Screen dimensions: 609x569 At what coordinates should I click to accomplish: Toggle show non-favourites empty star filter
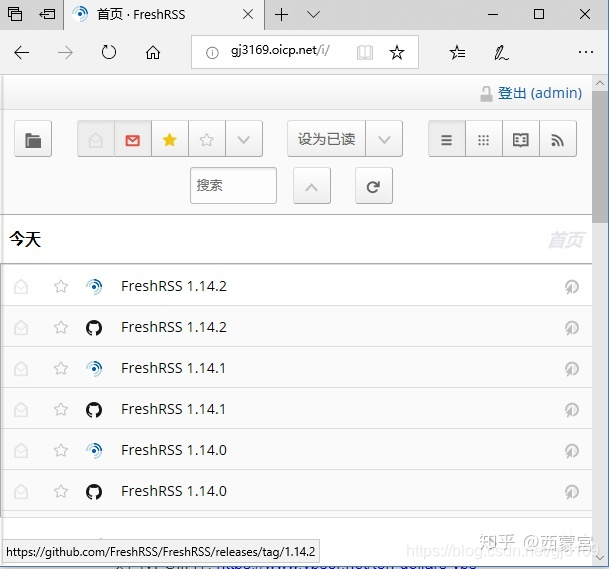tap(207, 139)
